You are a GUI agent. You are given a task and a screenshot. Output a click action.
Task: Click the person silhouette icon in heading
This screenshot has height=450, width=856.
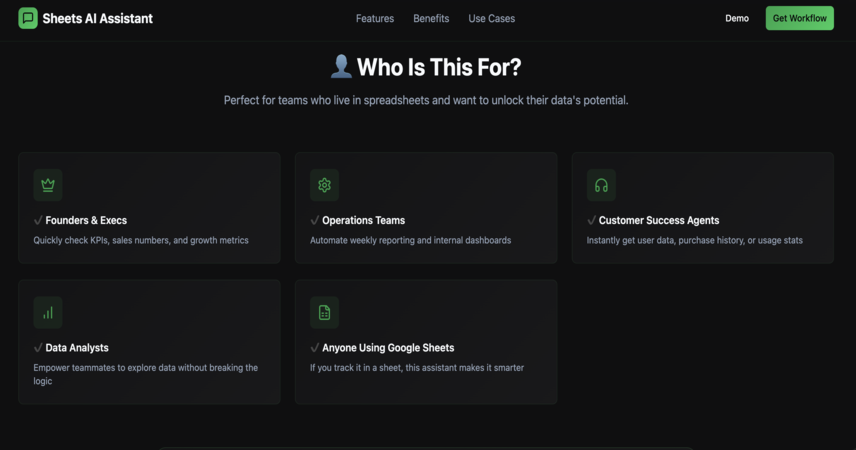point(341,67)
